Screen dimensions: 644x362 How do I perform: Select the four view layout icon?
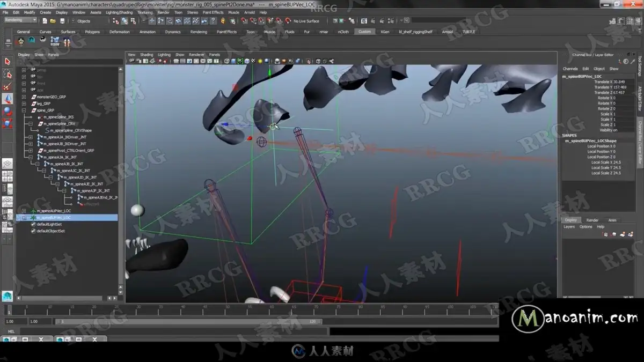8,176
